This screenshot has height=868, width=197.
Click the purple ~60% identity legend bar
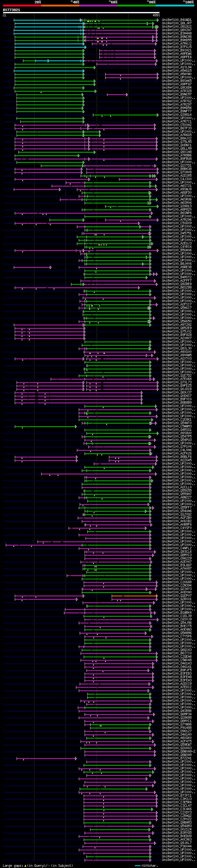coord(99,6)
